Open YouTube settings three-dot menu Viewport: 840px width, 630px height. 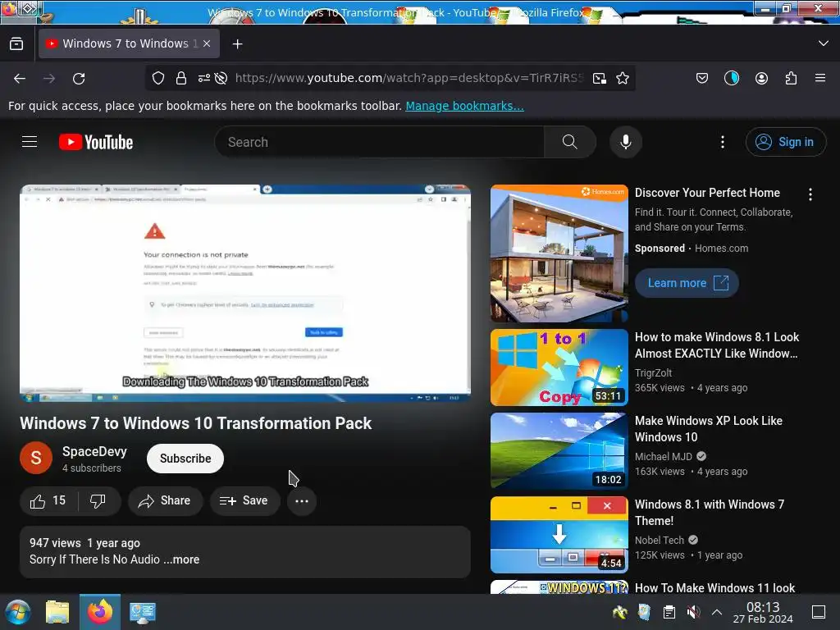722,142
